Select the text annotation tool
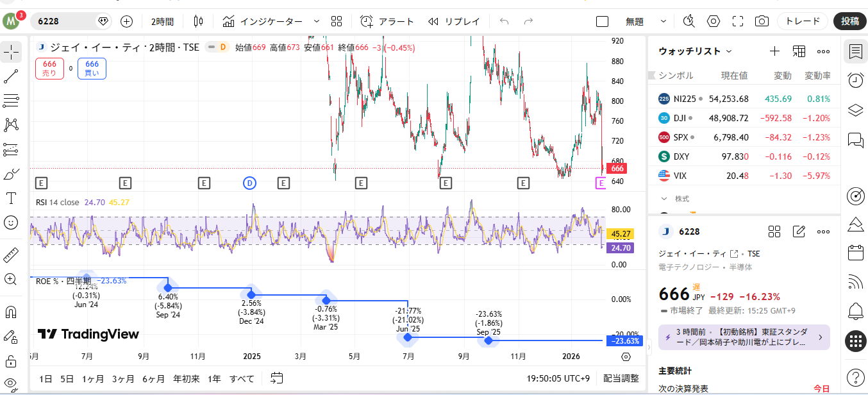This screenshot has width=868, height=395. click(x=11, y=198)
